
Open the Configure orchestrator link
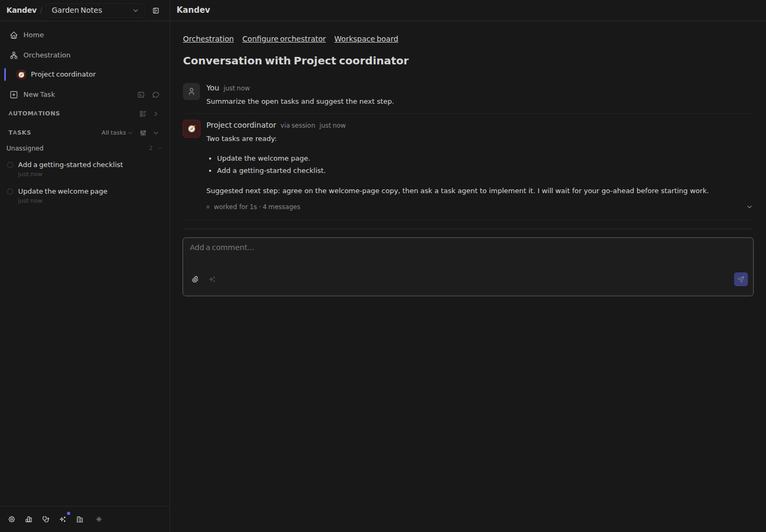[x=284, y=39]
